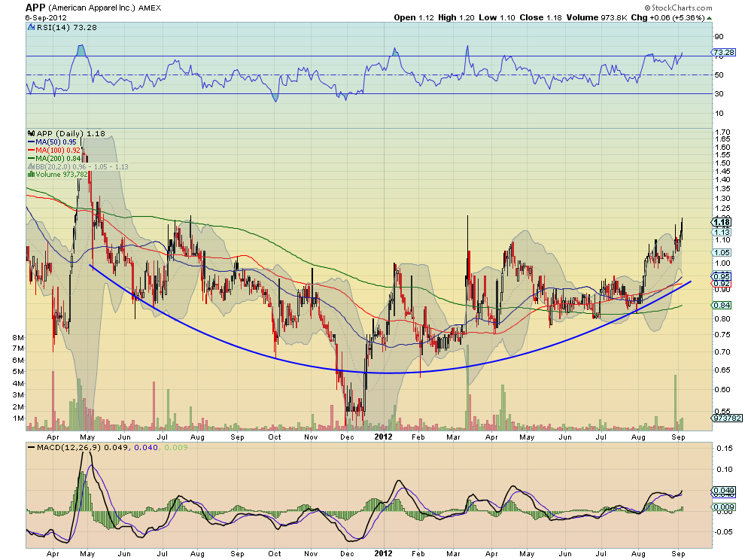
Task: Click the 0.95 MA(50) tag on price axis
Action: (x=722, y=276)
